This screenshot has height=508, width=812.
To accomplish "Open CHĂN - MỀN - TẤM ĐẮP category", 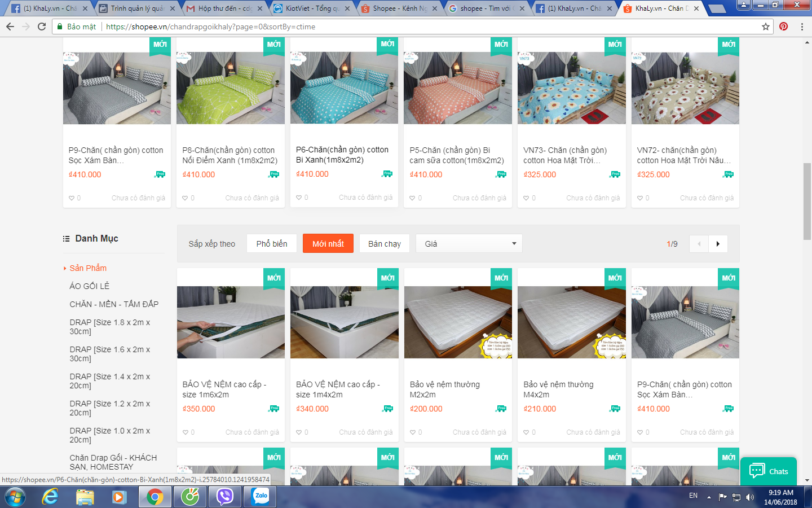I will 114,304.
